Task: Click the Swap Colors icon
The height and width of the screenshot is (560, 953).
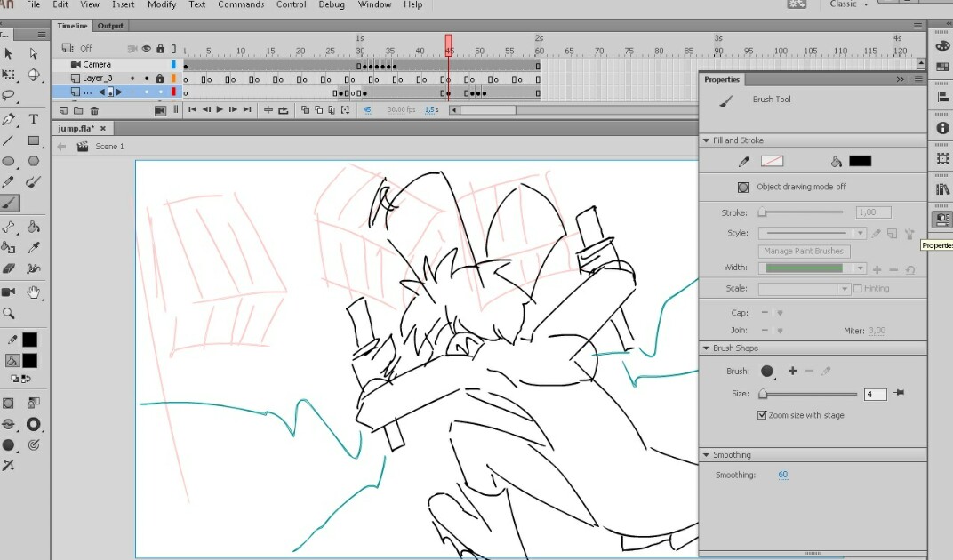Action: [x=26, y=379]
